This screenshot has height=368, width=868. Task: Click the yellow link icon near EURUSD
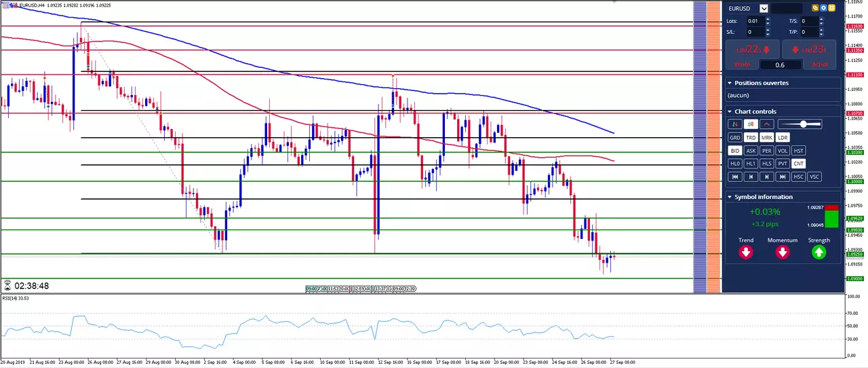[815, 8]
